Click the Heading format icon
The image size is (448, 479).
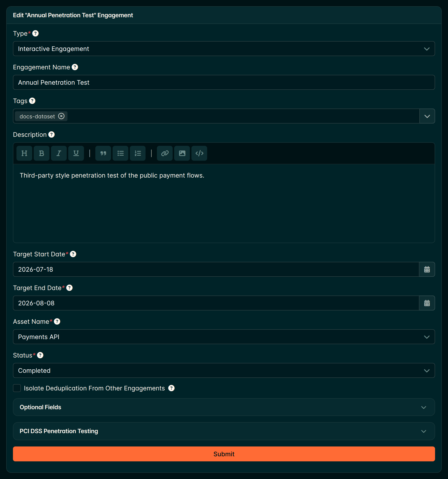click(24, 153)
